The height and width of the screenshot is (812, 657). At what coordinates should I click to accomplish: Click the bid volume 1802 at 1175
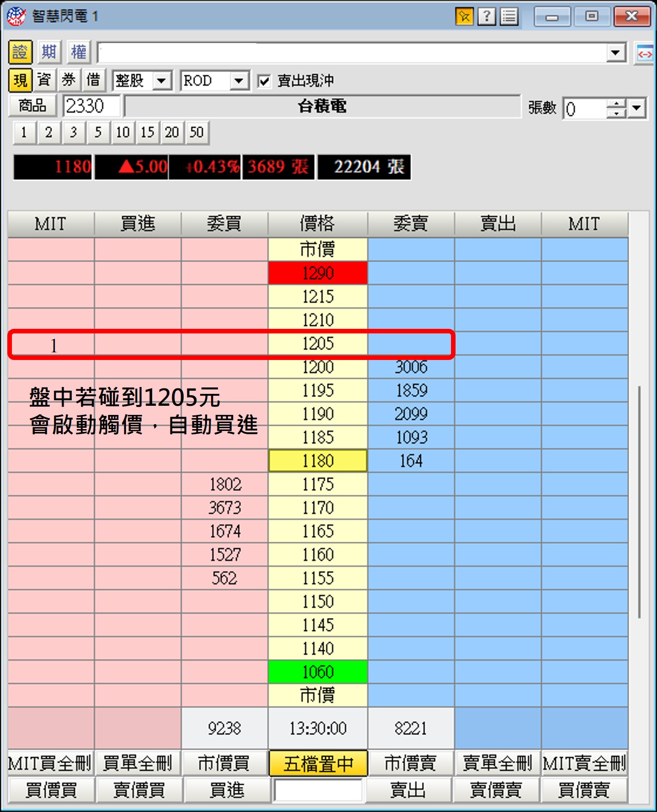[225, 485]
